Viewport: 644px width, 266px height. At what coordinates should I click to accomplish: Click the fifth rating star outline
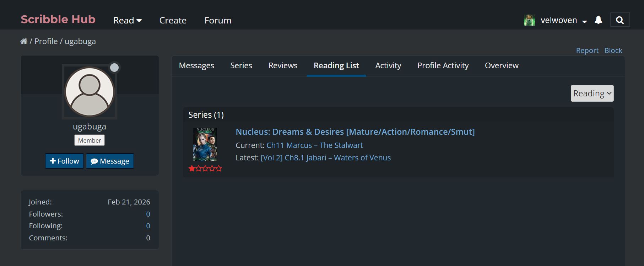[x=219, y=169]
